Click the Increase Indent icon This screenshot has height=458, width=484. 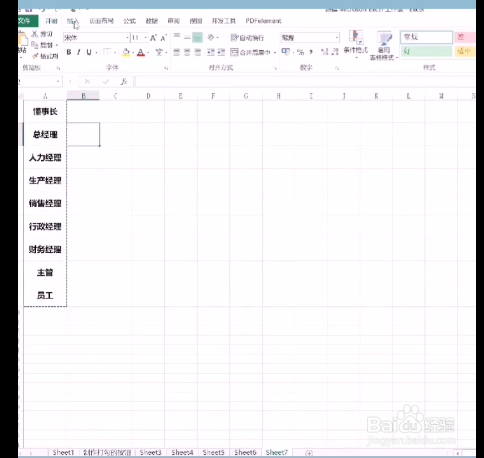point(222,52)
